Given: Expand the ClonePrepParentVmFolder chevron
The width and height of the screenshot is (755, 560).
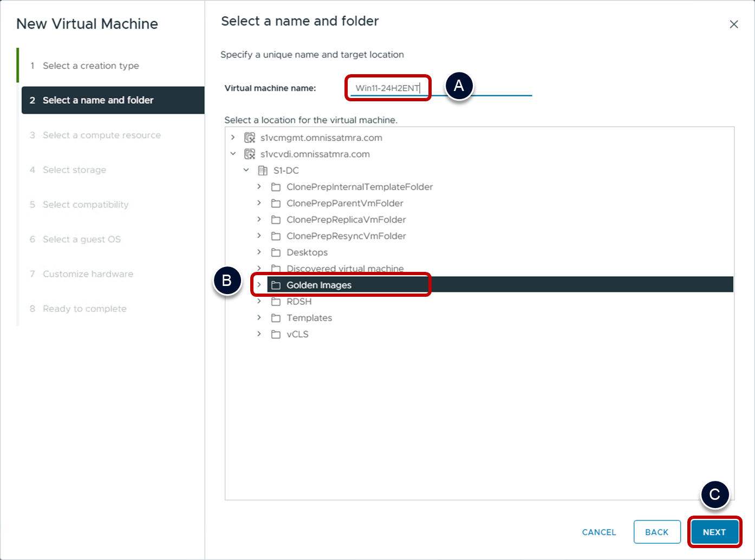Looking at the screenshot, I should point(259,203).
